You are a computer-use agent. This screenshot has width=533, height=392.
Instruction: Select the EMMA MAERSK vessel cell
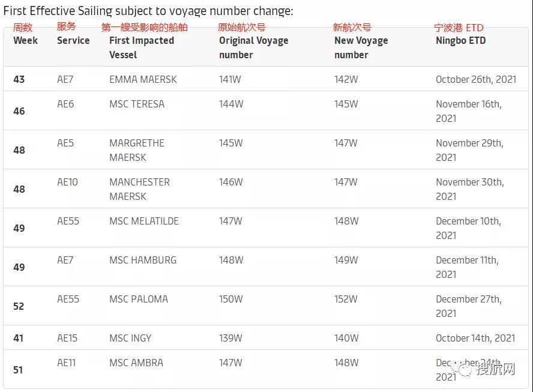[143, 79]
